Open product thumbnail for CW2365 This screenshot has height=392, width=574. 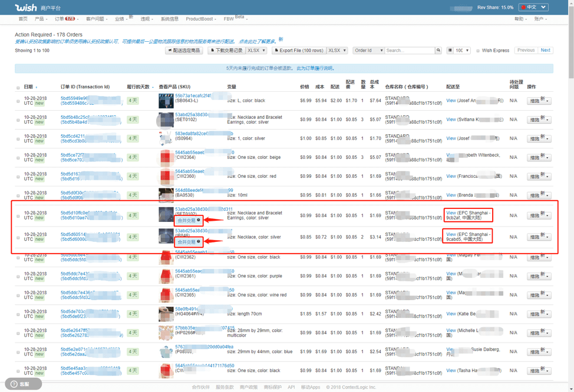click(x=166, y=295)
